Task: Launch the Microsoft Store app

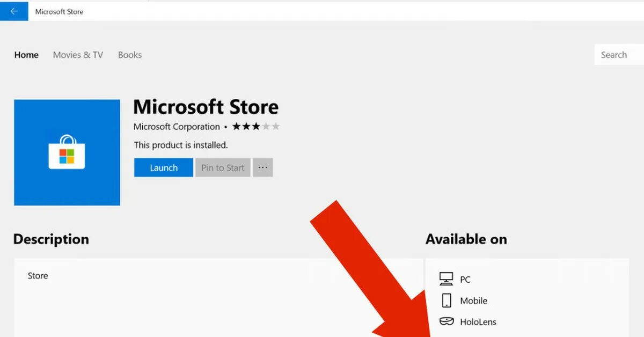Action: (164, 167)
